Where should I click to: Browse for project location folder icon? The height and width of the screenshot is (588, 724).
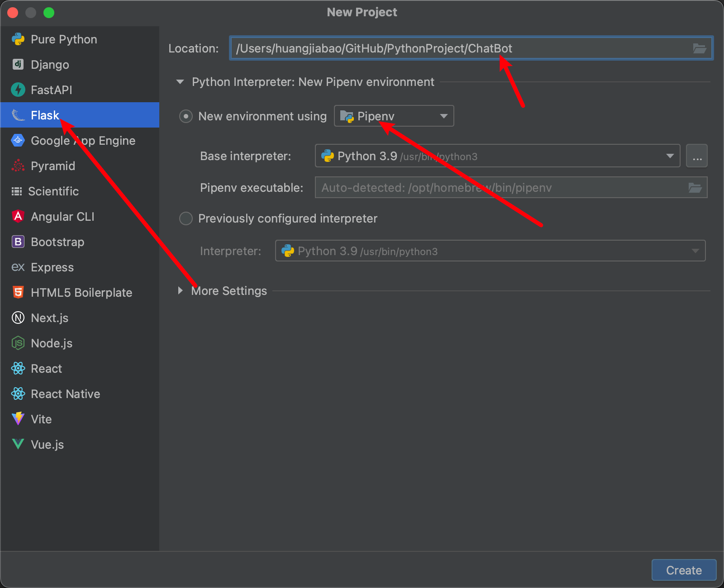tap(700, 48)
